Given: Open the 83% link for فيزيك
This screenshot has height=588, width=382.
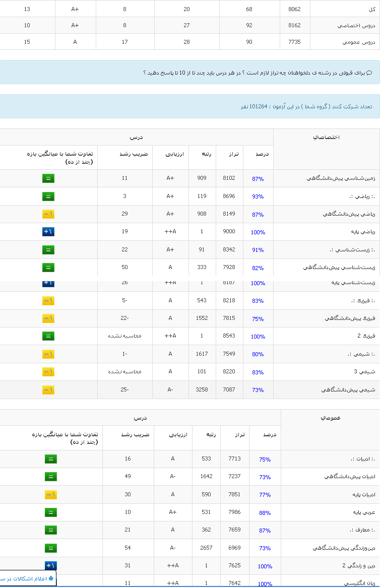Looking at the screenshot, I should 258,301.
